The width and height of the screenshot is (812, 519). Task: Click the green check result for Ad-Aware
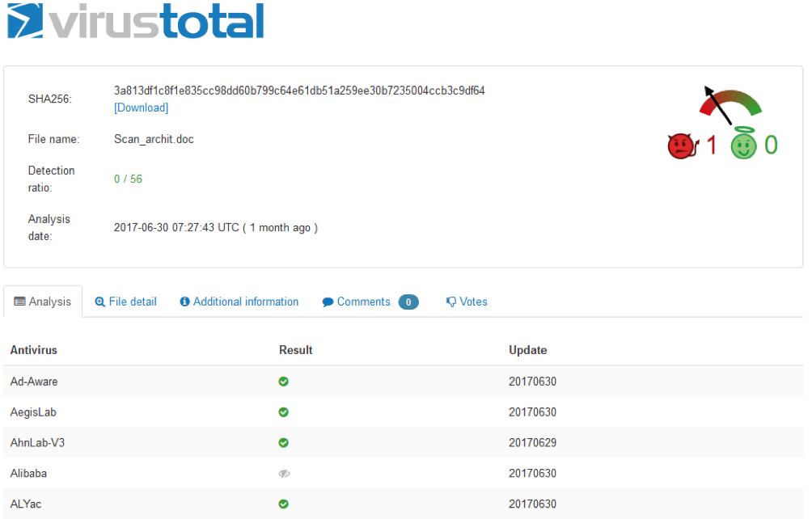coord(283,382)
